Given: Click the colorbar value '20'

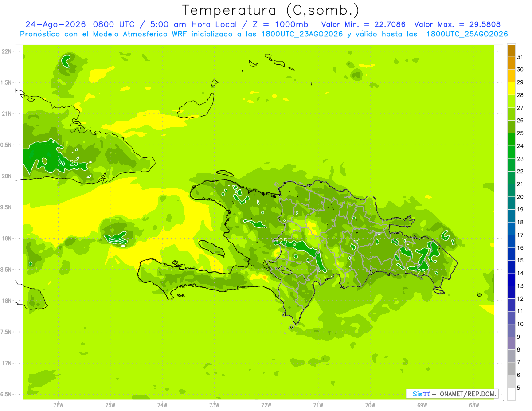Looking at the screenshot, I should (520, 197).
